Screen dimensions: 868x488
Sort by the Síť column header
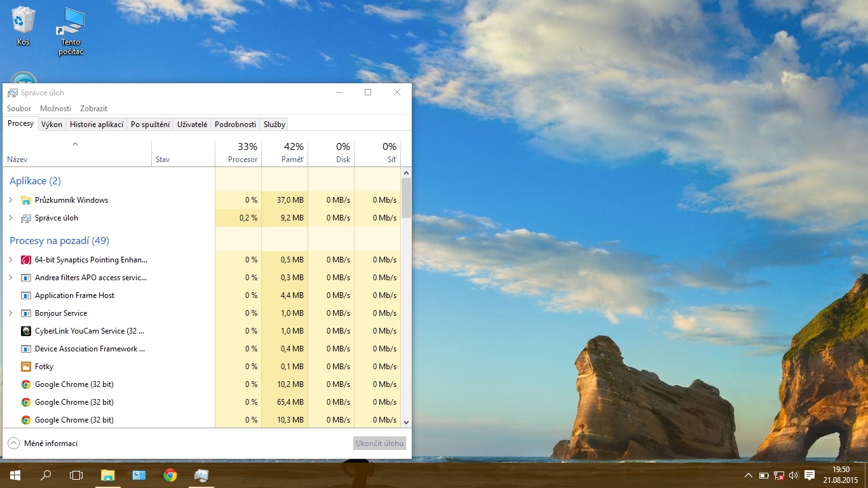point(377,152)
